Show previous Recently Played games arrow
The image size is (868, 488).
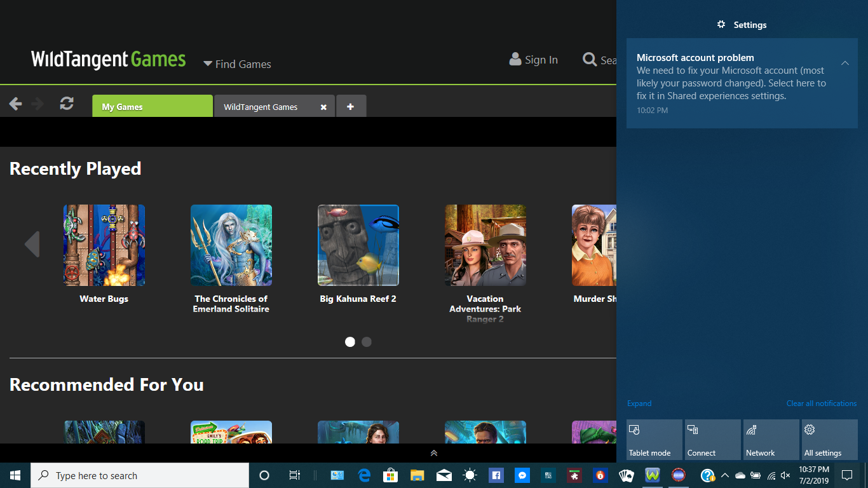tap(32, 245)
